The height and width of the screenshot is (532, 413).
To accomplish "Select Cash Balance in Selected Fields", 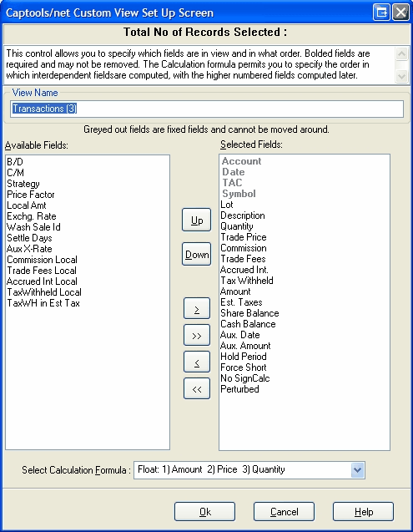I will point(248,324).
